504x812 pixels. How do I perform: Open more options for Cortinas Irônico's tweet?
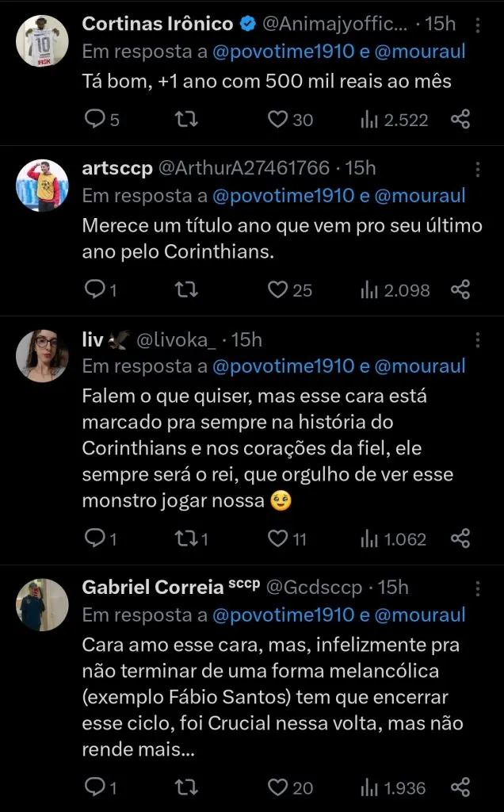[477, 25]
